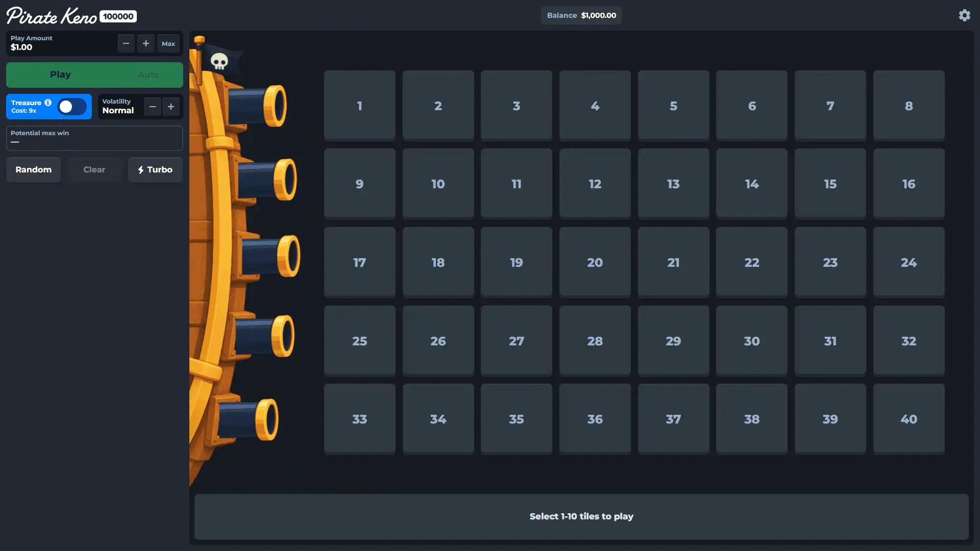Select tile number 20
This screenshot has width=980, height=551.
pos(595,262)
